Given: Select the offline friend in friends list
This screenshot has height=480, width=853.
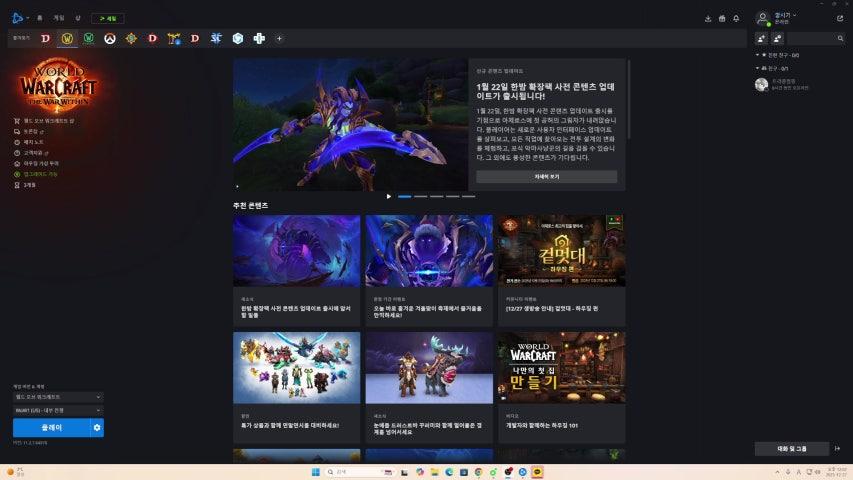Looking at the screenshot, I should tap(783, 84).
